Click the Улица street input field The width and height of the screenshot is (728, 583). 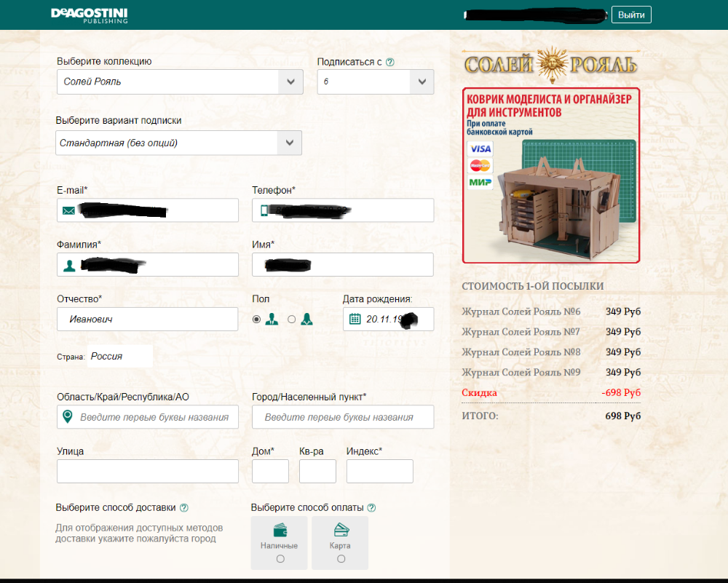point(147,471)
